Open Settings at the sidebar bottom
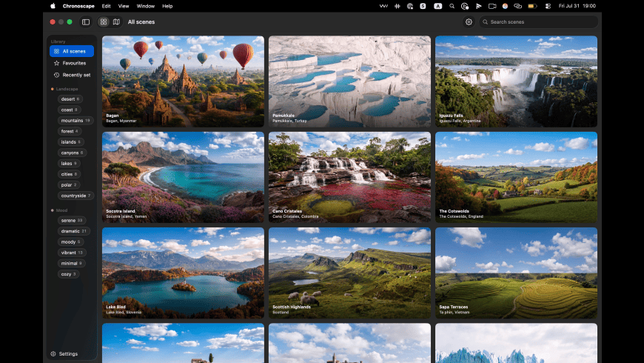644x363 pixels. (64, 353)
